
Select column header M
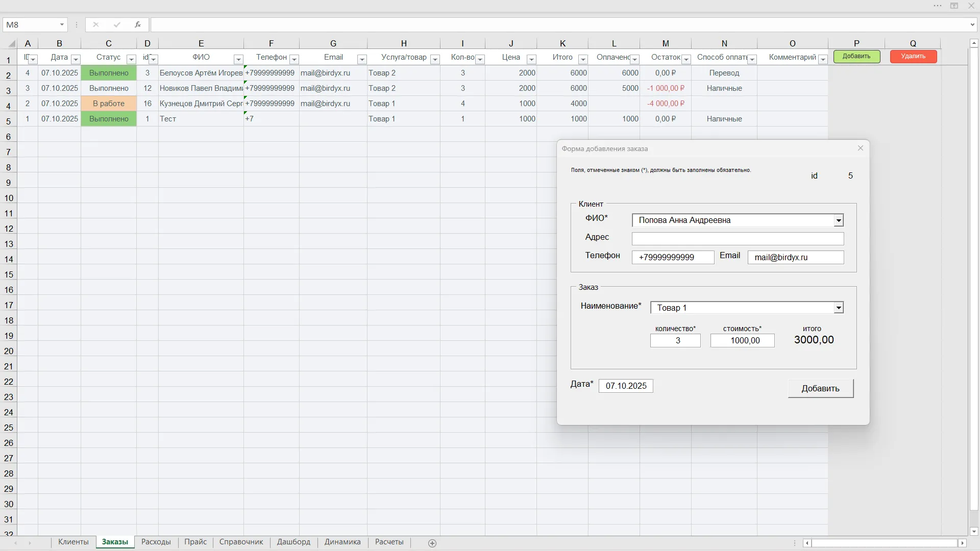click(x=666, y=44)
